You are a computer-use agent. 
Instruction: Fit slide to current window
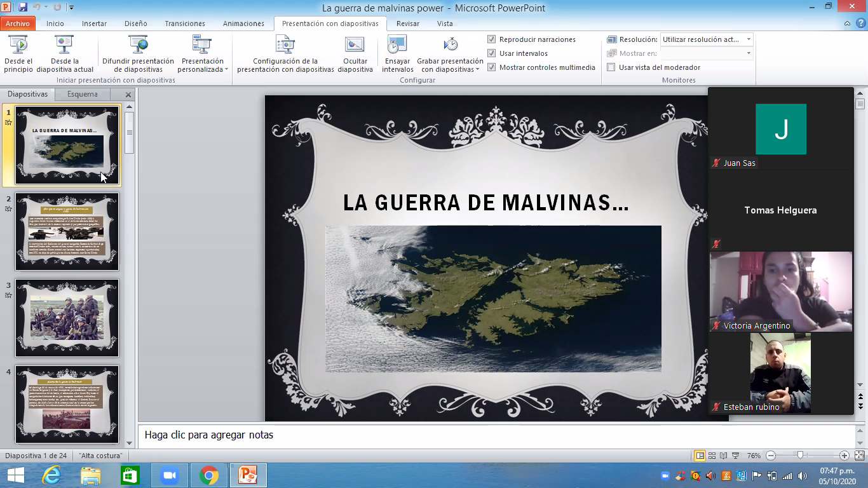click(859, 456)
